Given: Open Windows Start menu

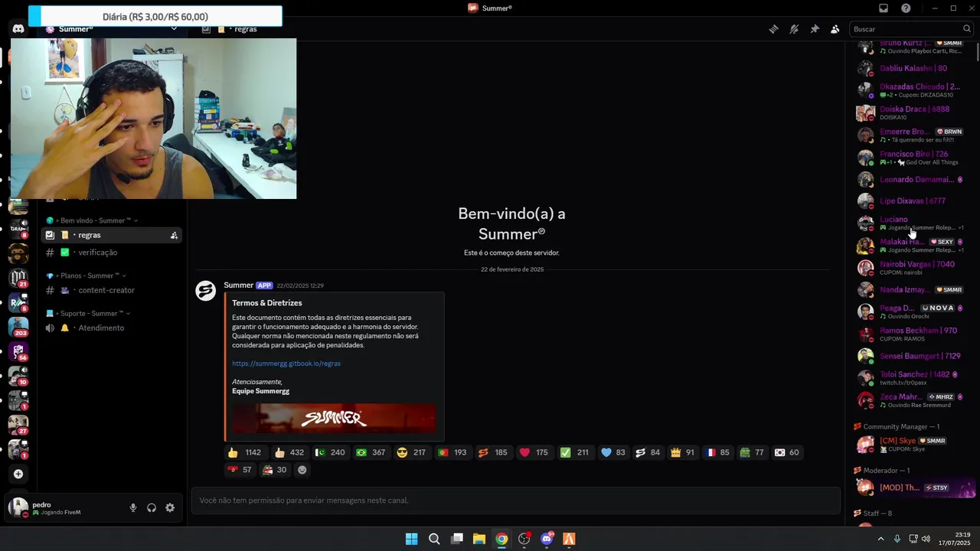Looking at the screenshot, I should (411, 539).
